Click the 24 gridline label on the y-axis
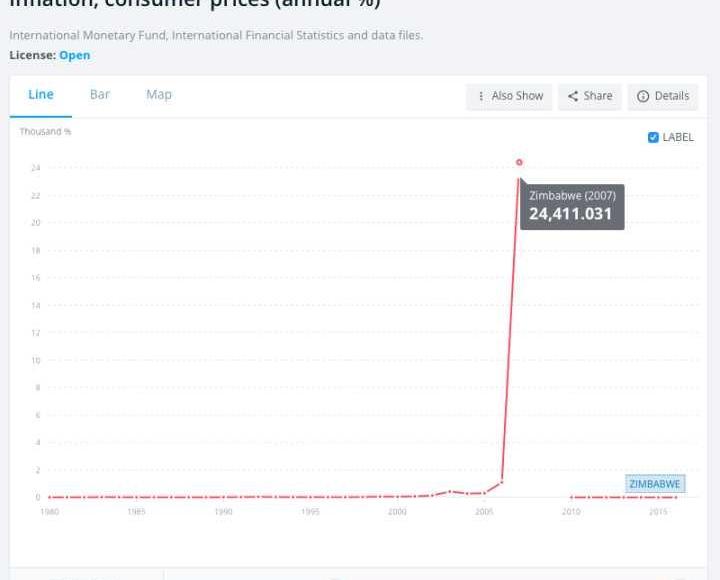Screen dimensions: 720x580 (x=35, y=168)
